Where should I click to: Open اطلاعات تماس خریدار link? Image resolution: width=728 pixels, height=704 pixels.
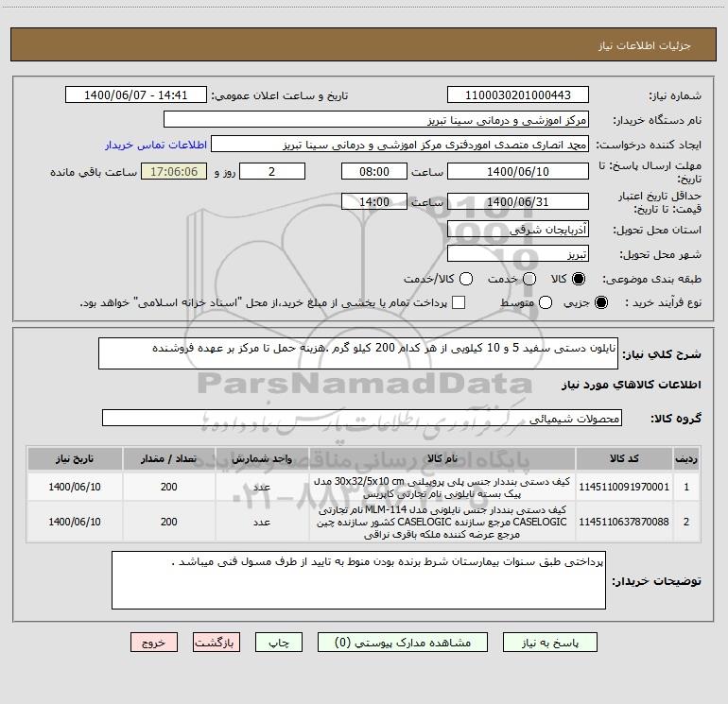[156, 145]
